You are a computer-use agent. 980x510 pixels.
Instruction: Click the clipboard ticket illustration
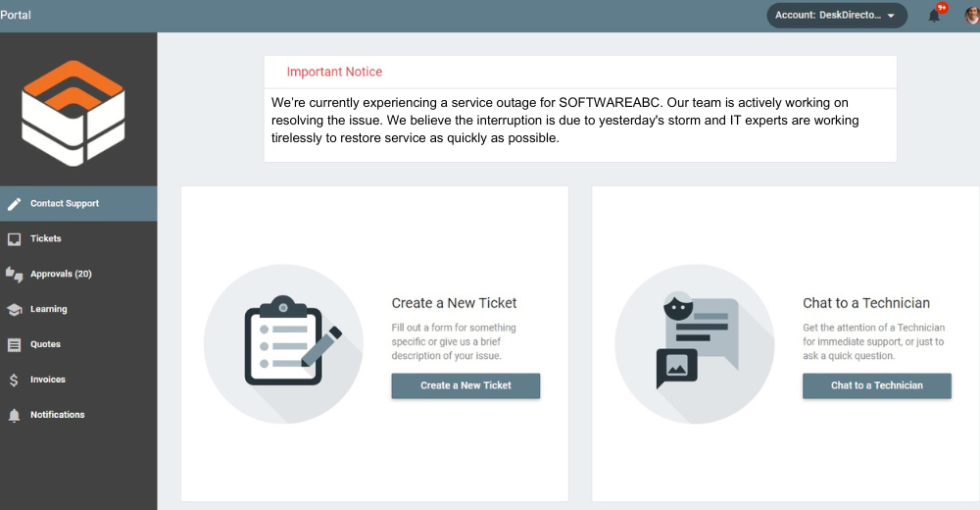click(x=283, y=343)
